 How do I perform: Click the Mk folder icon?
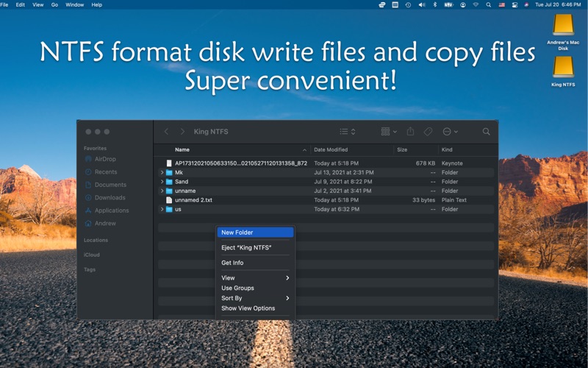(169, 172)
